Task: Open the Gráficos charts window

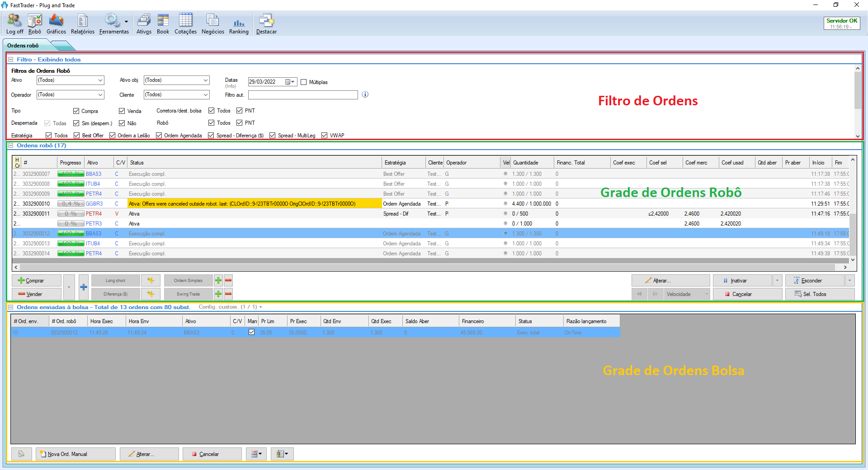Action: pyautogui.click(x=56, y=23)
